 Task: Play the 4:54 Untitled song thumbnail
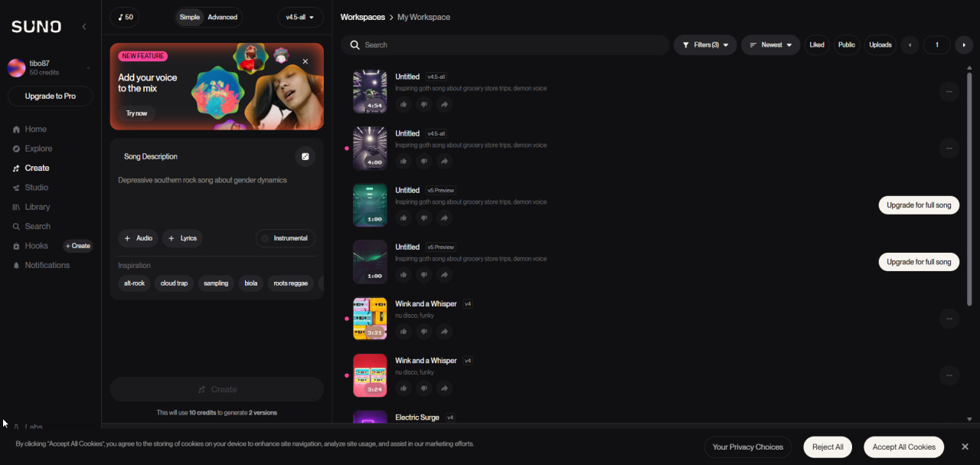point(370,92)
